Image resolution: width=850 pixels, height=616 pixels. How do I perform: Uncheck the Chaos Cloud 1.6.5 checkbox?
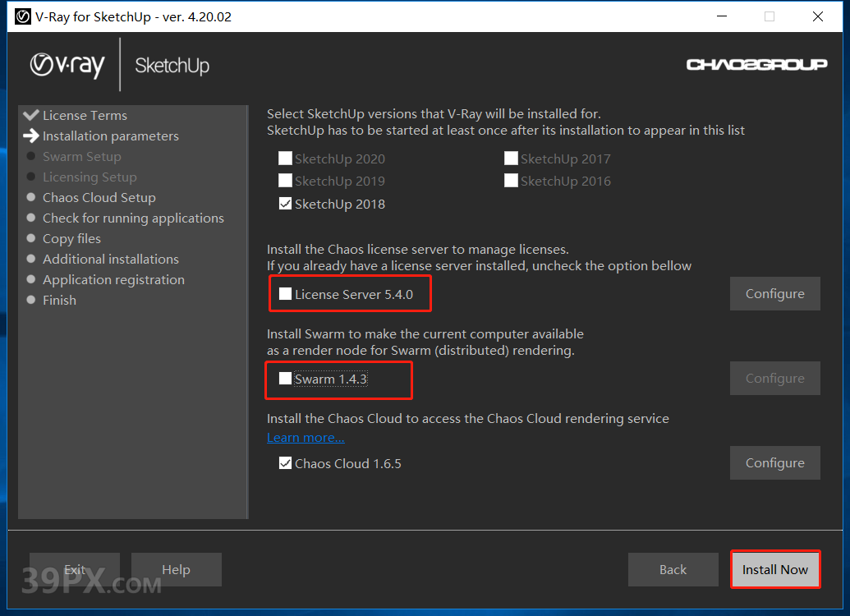[285, 463]
